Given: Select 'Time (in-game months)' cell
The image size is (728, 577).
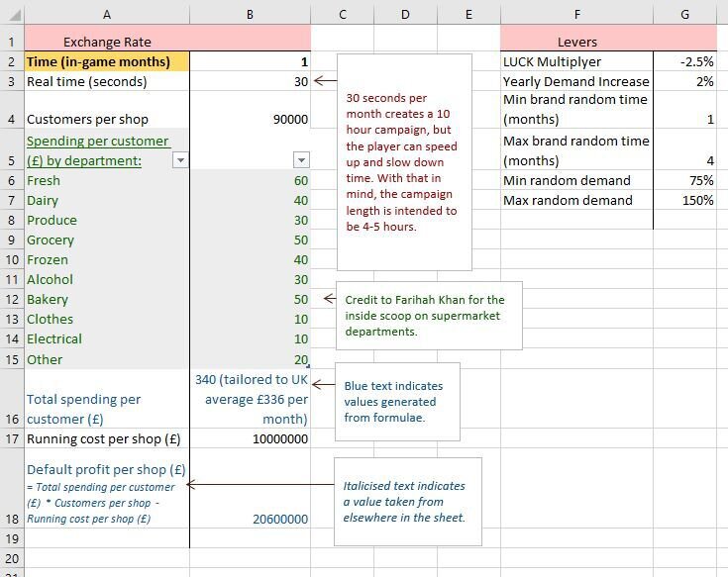Looking at the screenshot, I should tap(107, 61).
